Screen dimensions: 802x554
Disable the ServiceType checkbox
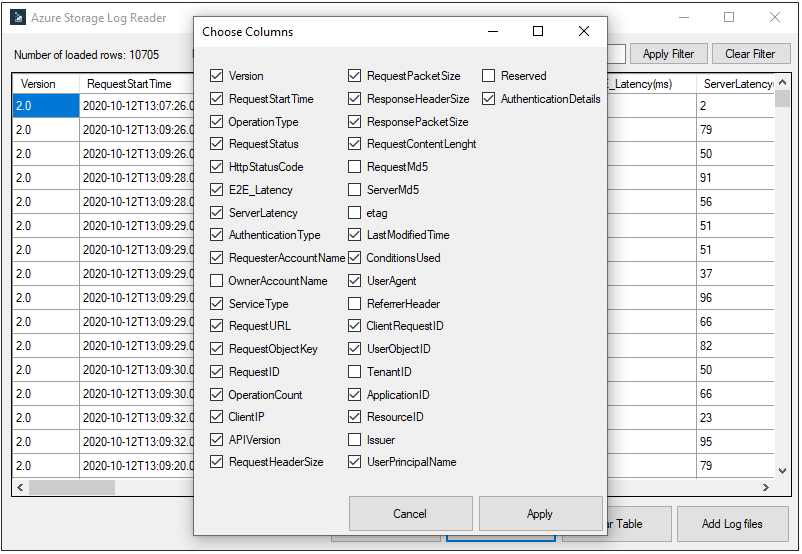pyautogui.click(x=216, y=304)
